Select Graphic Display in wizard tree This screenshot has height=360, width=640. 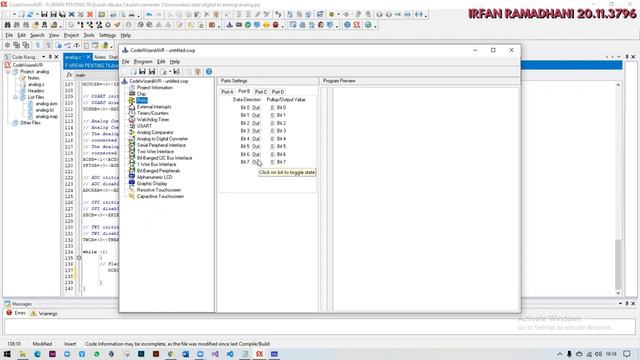coord(152,184)
